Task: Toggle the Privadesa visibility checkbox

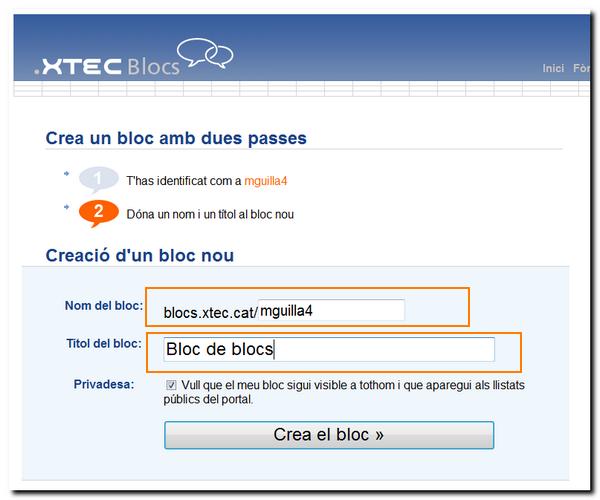Action: [x=172, y=385]
